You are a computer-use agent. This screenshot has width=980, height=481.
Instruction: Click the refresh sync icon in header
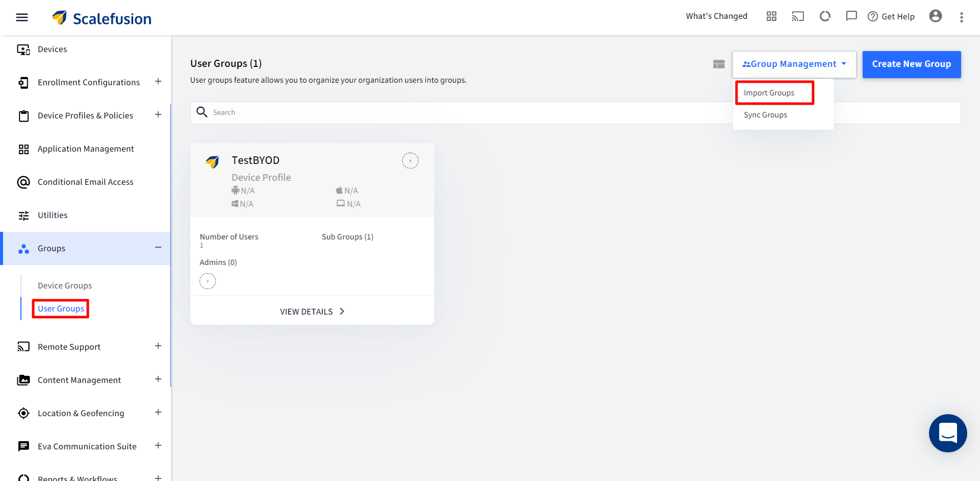click(825, 16)
